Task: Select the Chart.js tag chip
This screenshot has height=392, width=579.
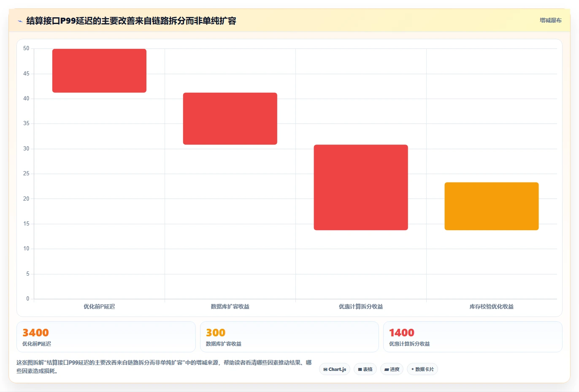Action: click(335, 369)
